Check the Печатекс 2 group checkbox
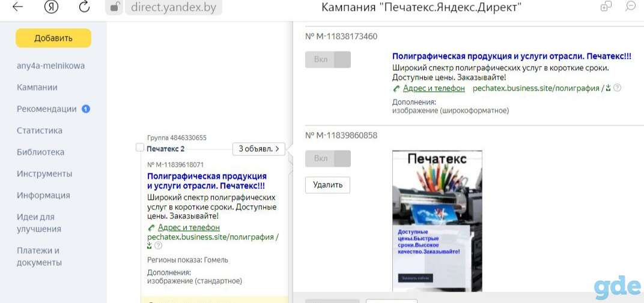This screenshot has width=644, height=303. [139, 148]
